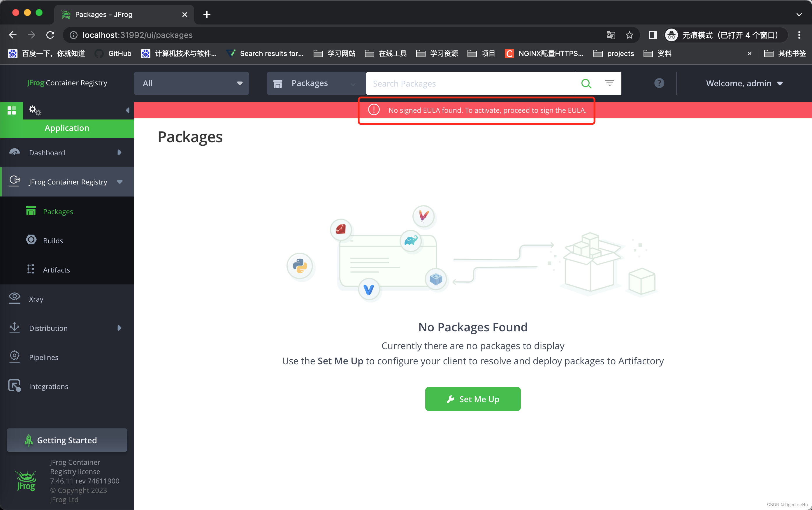Click the Xray eye icon
The height and width of the screenshot is (510, 812).
click(x=15, y=298)
